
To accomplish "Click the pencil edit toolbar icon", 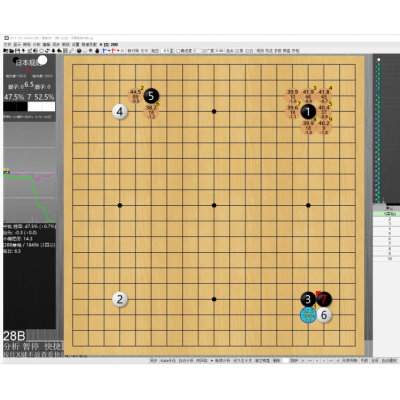I will click(x=71, y=51).
